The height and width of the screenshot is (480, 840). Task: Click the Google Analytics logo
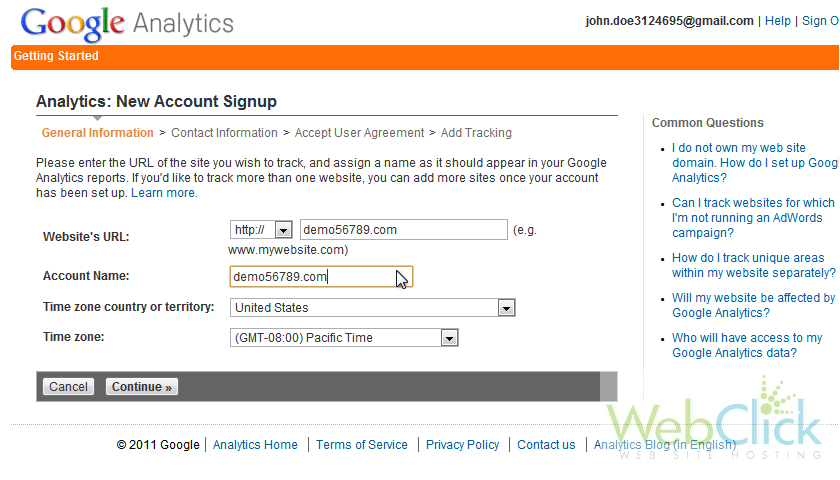[127, 24]
